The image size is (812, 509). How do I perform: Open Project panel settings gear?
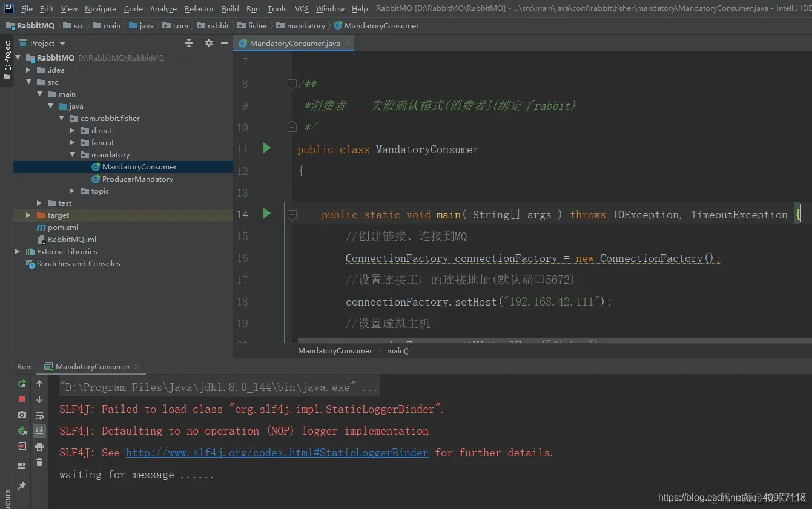209,43
